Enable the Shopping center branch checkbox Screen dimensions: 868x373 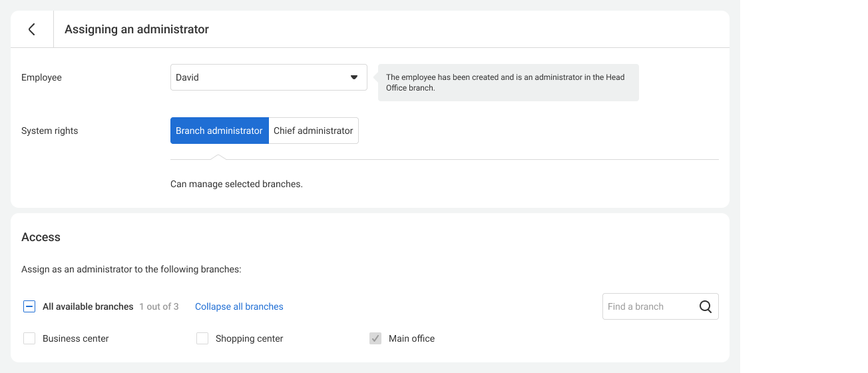pos(202,338)
